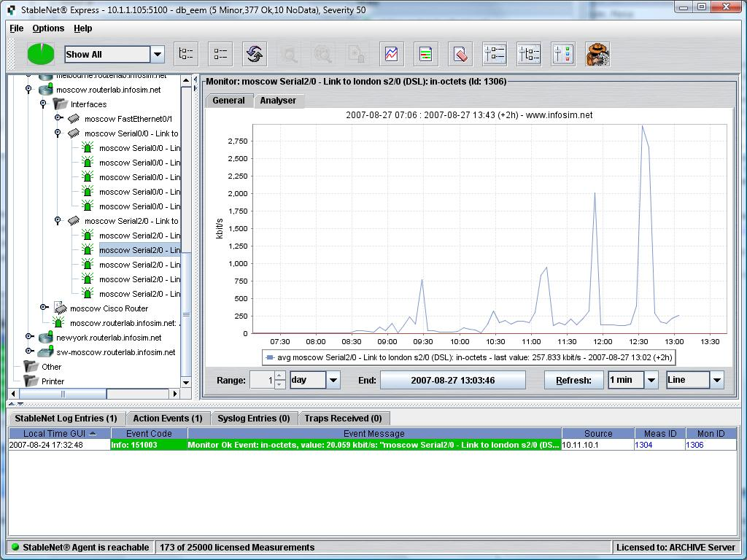Collapse moscow Serial0/0 - Link to node
The image size is (747, 560).
pos(58,133)
